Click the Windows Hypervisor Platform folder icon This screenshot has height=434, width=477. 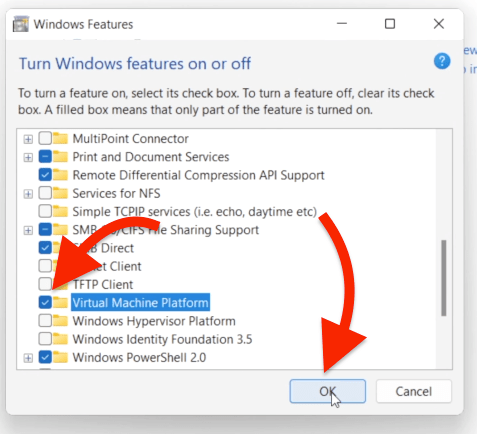click(60, 321)
